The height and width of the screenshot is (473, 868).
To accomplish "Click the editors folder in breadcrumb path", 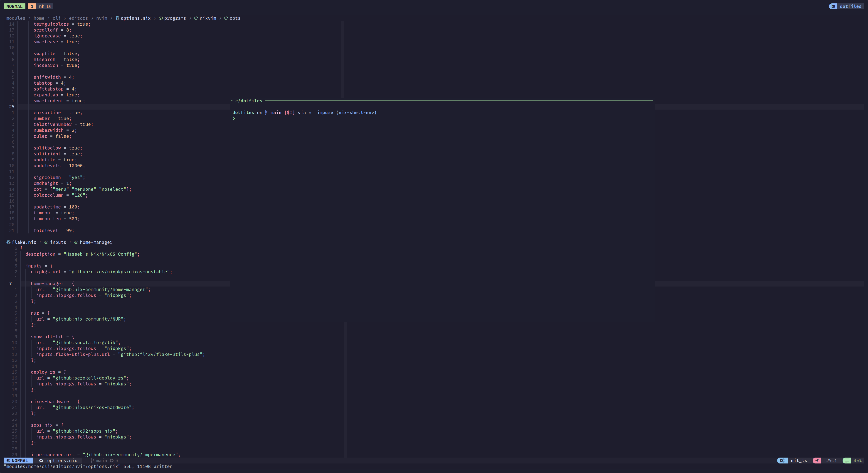I will [x=78, y=18].
